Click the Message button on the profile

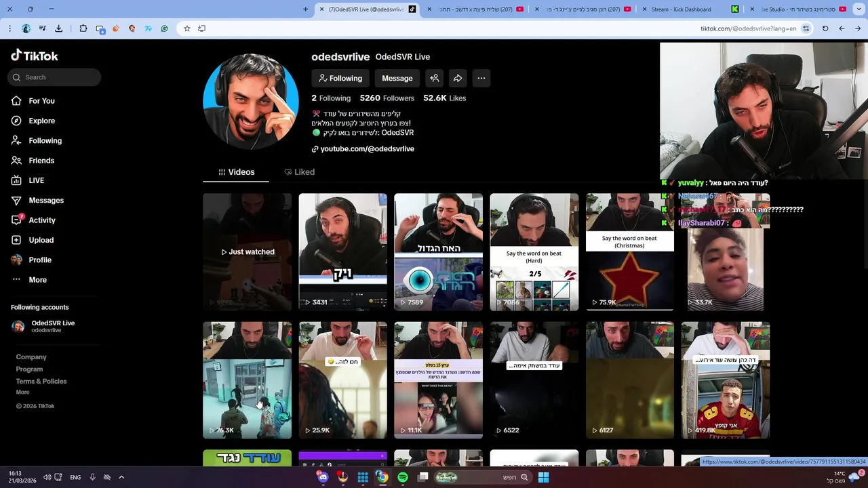[397, 78]
